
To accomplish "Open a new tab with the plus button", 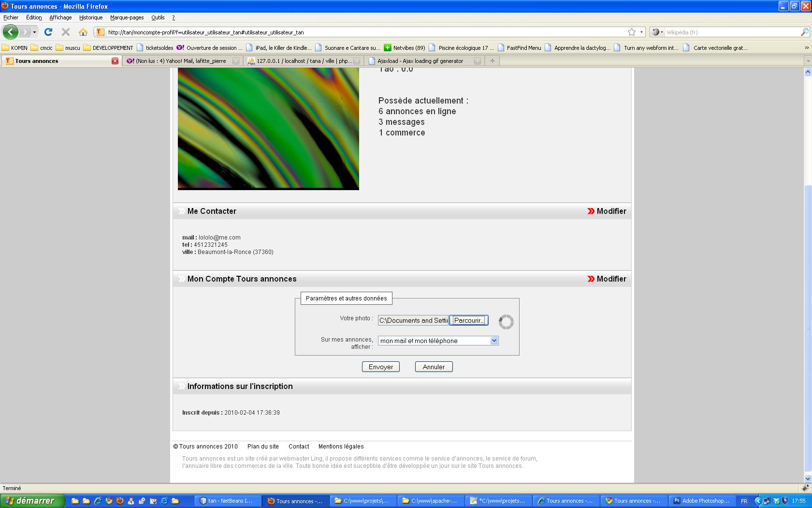I will point(493,61).
